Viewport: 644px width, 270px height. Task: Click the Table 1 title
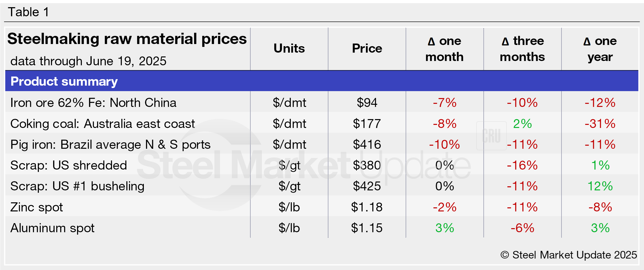[x=28, y=12]
